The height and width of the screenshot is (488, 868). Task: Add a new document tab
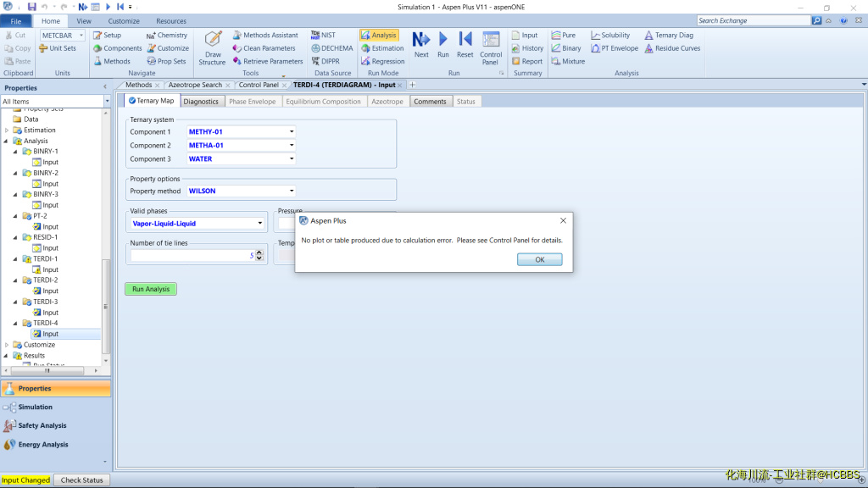(x=413, y=85)
